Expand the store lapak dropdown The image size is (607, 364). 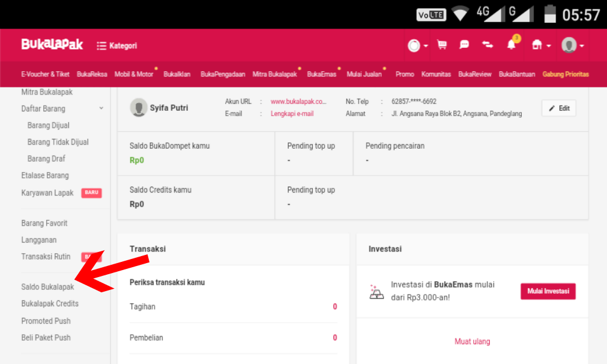tap(541, 45)
